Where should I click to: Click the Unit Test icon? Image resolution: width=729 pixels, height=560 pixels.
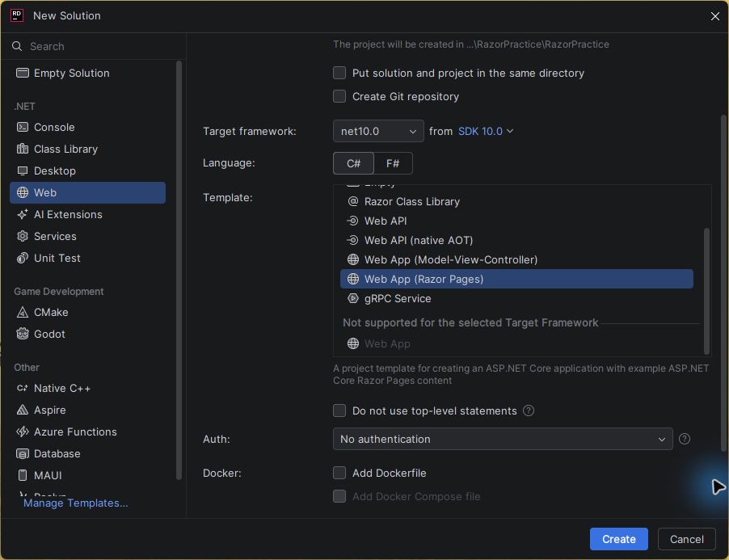point(23,258)
